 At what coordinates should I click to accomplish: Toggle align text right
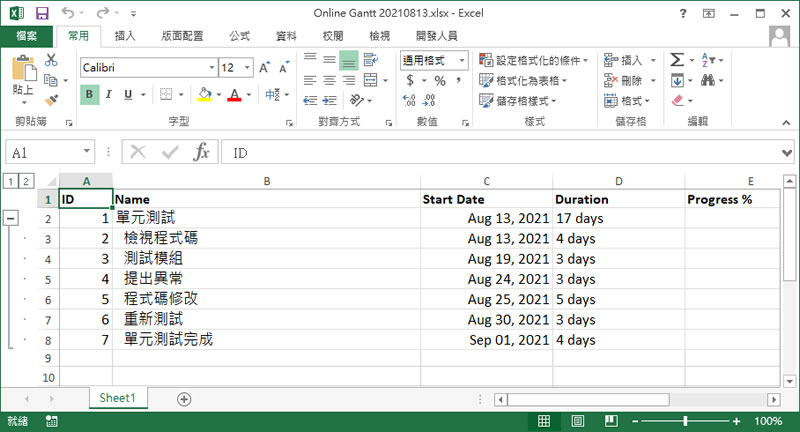[349, 80]
